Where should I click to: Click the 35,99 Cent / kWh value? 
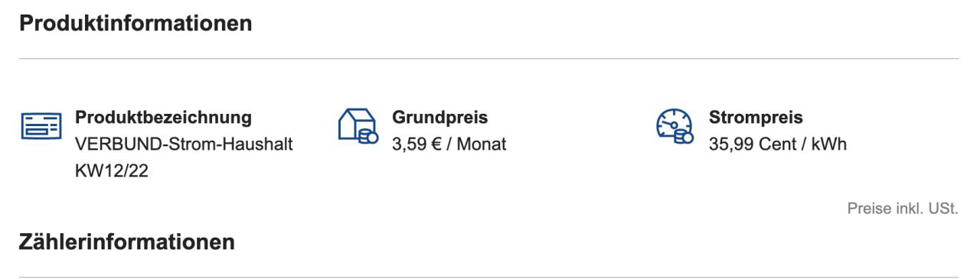coord(779,143)
